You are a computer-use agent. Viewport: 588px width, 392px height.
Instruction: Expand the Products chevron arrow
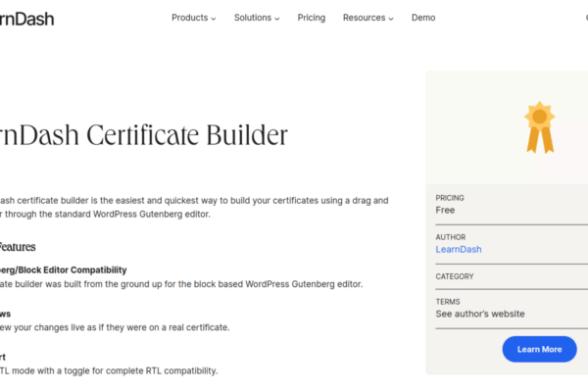(x=214, y=19)
